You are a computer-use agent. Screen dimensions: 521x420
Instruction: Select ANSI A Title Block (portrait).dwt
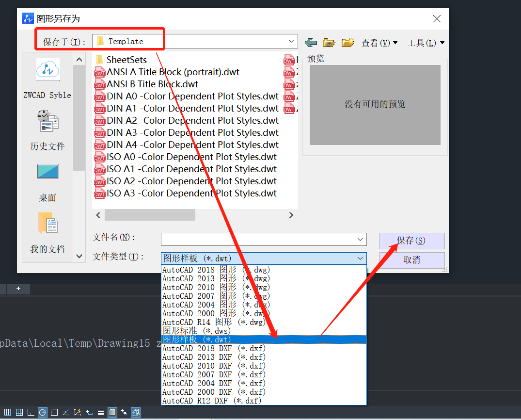coord(167,72)
